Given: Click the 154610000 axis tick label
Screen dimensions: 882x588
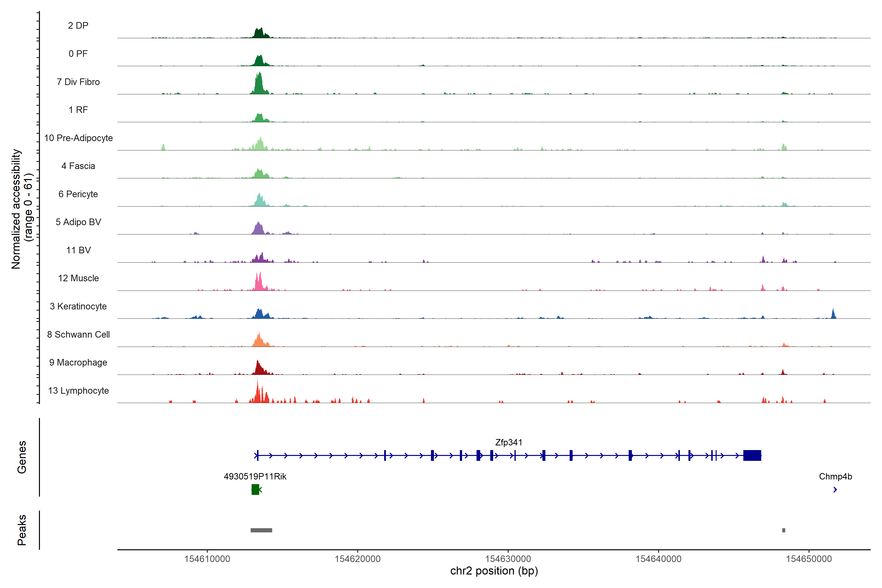Looking at the screenshot, I should coord(207,559).
